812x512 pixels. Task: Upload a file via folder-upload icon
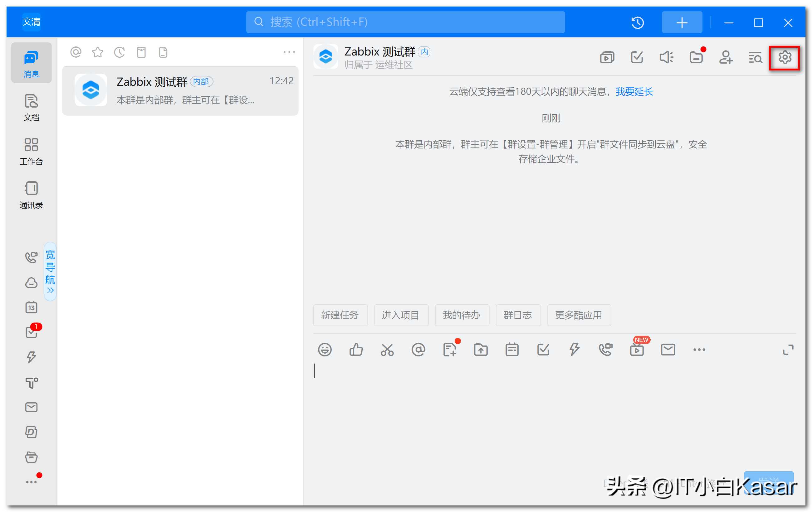(x=481, y=350)
